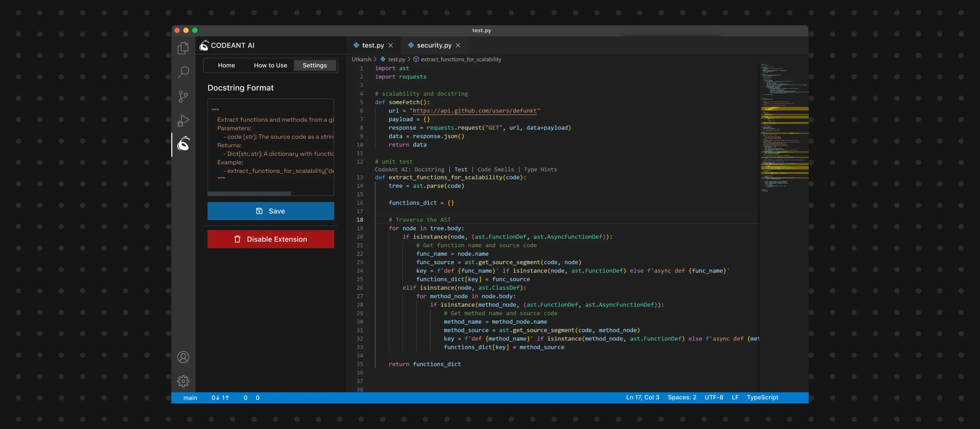980x429 pixels.
Task: Open the Manage gear icon
Action: point(183,381)
